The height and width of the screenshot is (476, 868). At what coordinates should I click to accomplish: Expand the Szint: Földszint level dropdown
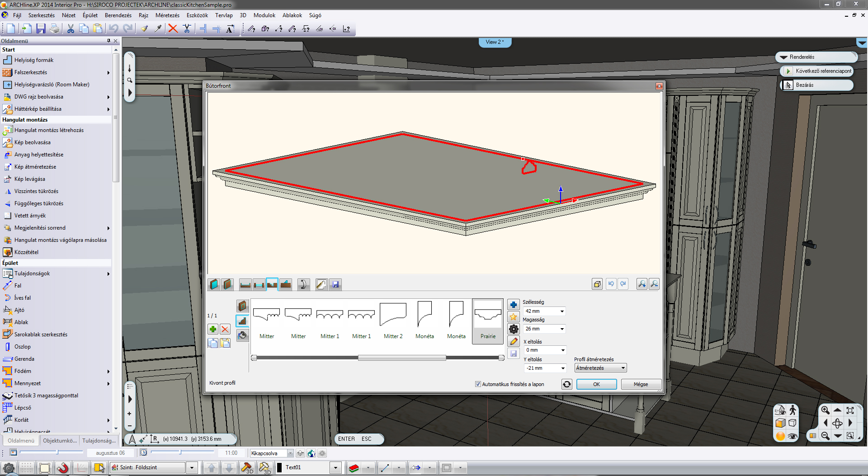tap(192, 468)
